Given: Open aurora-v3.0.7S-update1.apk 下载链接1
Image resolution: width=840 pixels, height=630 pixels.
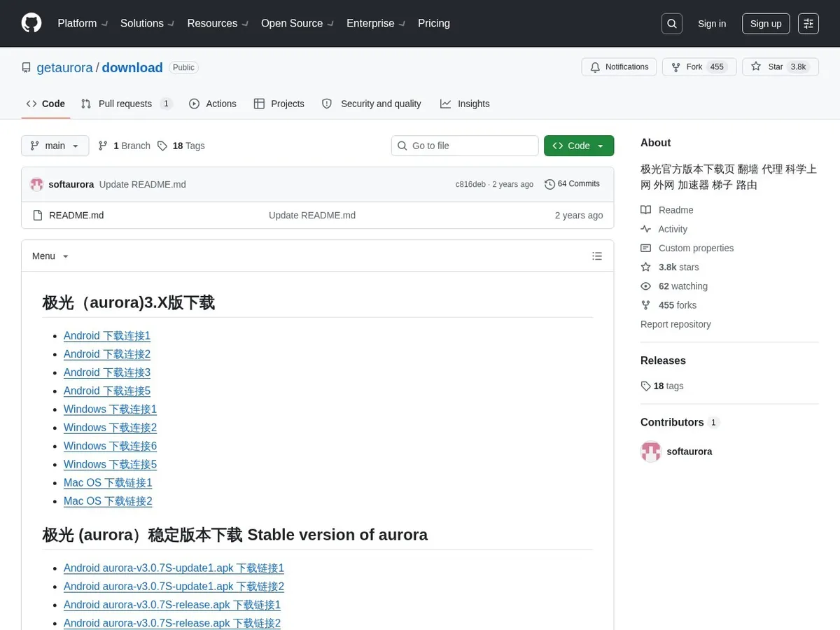Looking at the screenshot, I should coord(174,568).
